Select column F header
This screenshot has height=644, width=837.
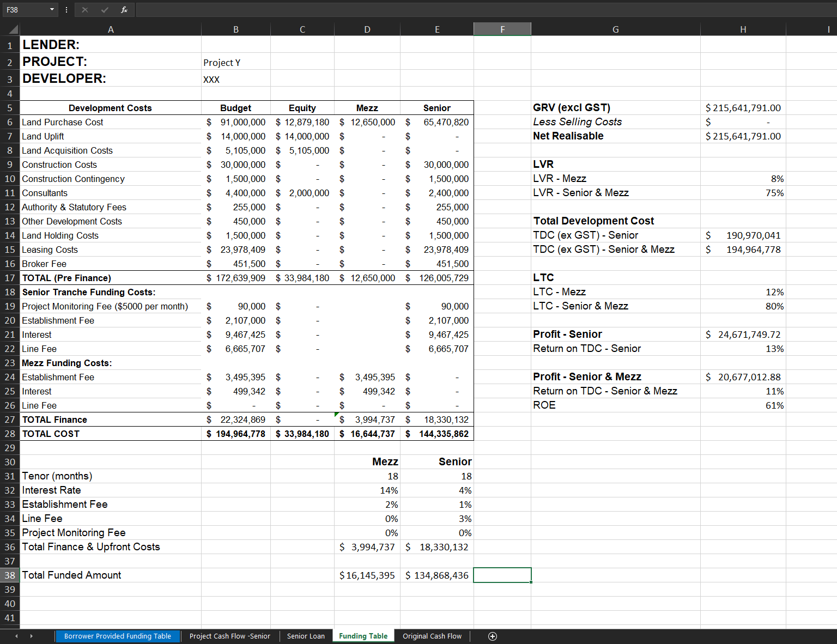click(502, 29)
